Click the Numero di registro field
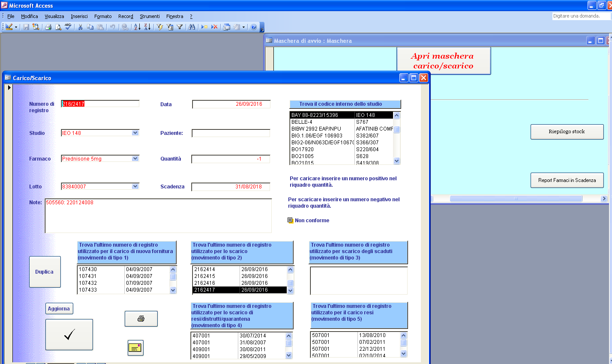The image size is (612, 364). [x=100, y=104]
